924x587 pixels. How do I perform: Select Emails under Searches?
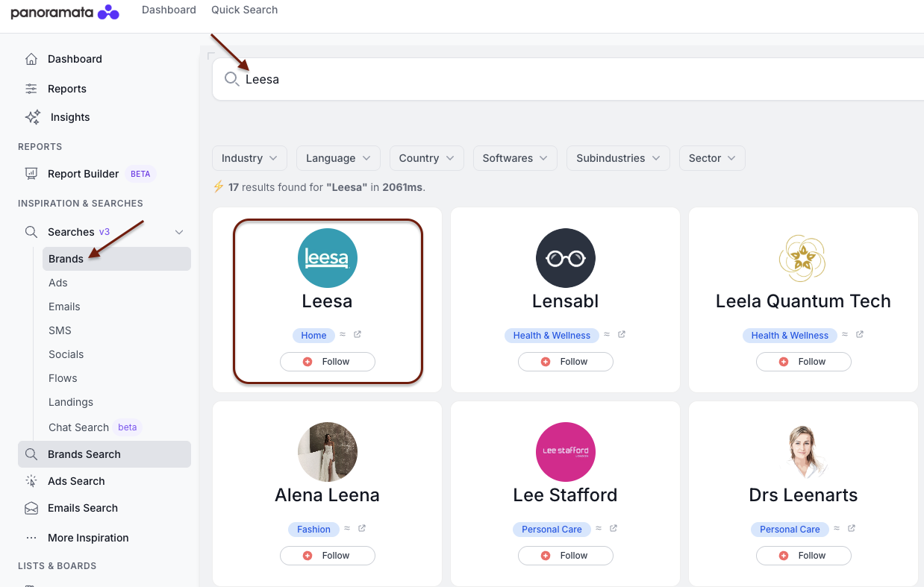tap(64, 307)
